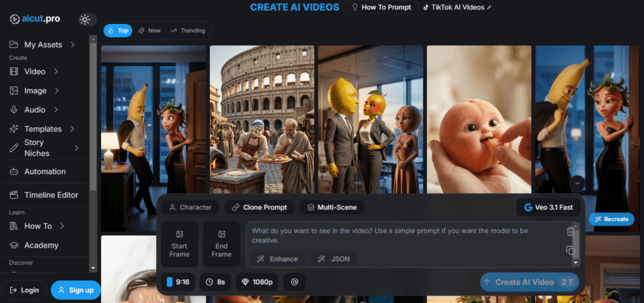Click the Audio microphone icon

(x=14, y=109)
